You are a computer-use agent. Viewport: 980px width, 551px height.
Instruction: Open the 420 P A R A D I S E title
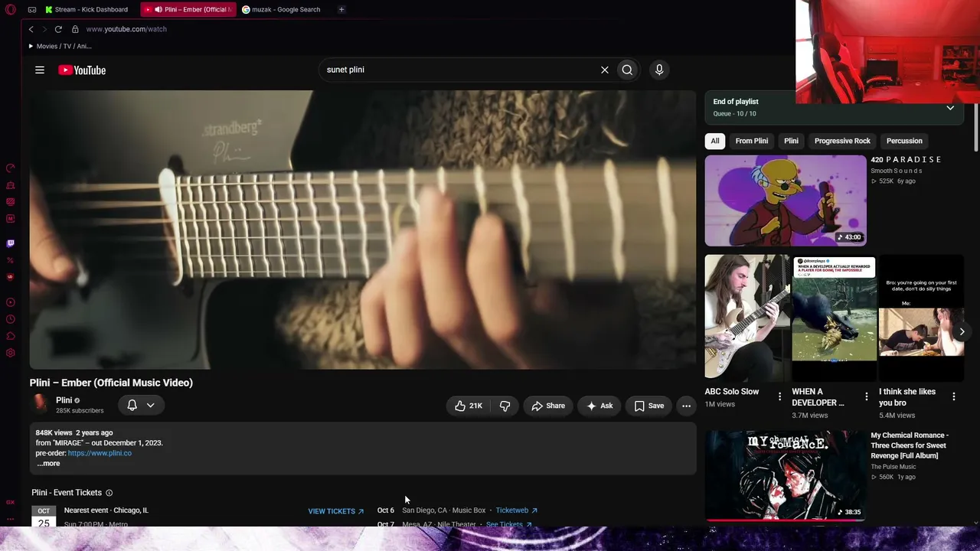pos(906,159)
